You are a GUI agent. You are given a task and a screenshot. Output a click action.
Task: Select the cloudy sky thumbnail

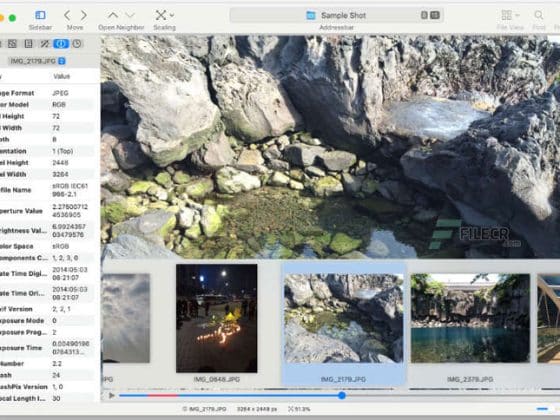[x=126, y=318]
